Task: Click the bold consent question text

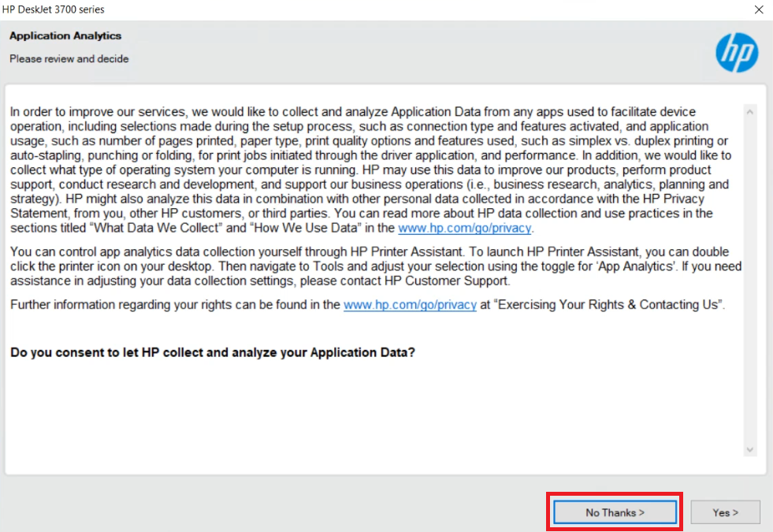Action: click(213, 352)
